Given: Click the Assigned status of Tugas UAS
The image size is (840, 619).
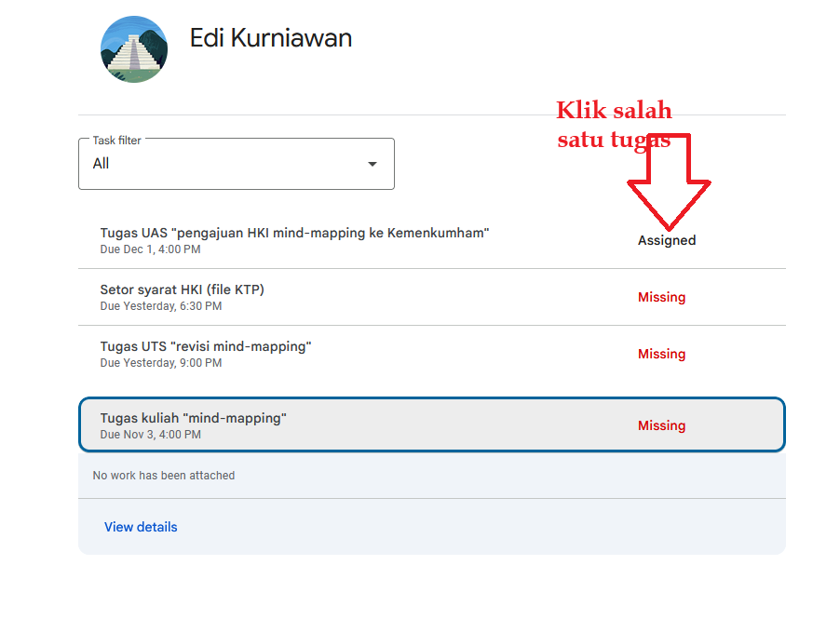Looking at the screenshot, I should click(x=666, y=240).
